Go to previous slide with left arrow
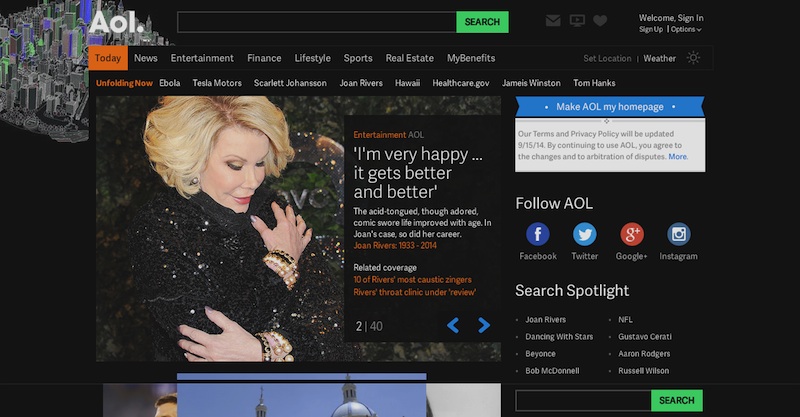 [453, 325]
